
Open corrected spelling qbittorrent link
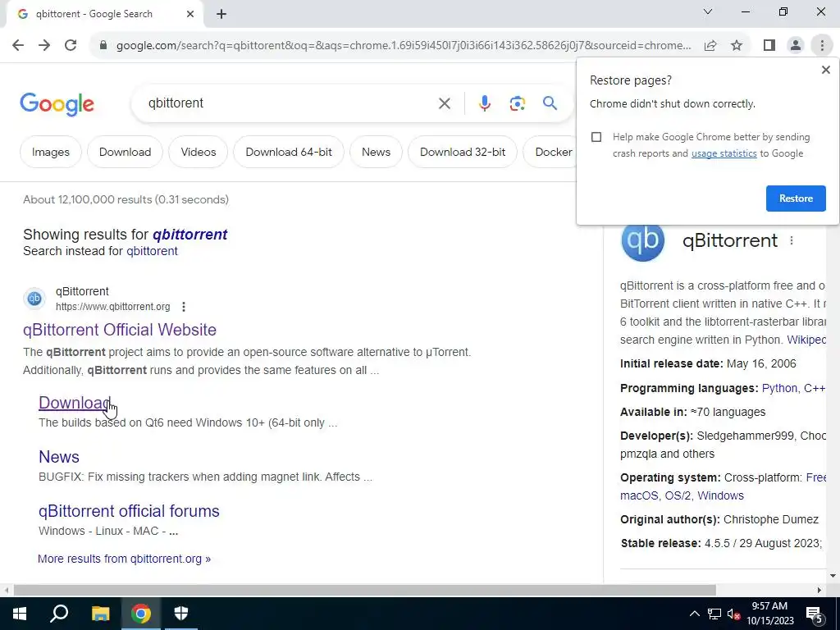tap(189, 235)
